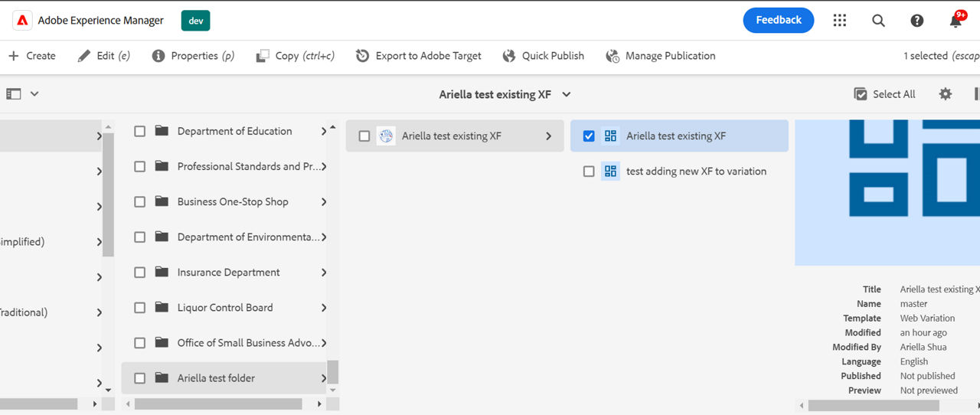
Task: Check the Office of Small Business checkbox
Action: pyautogui.click(x=140, y=343)
